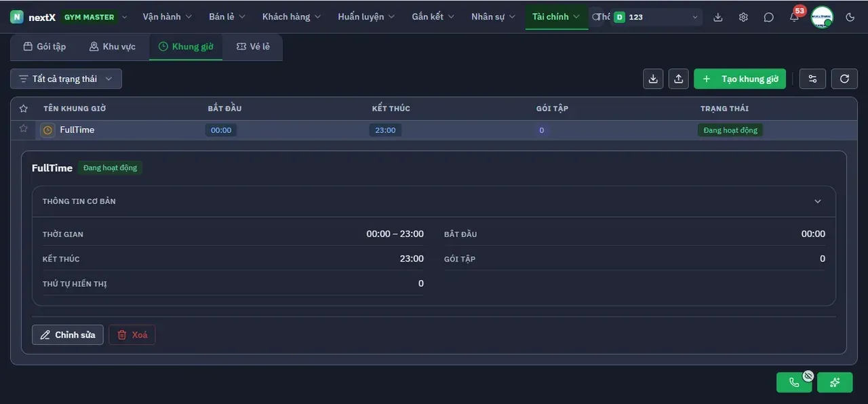Switch to the Khu vực tab
The height and width of the screenshot is (404, 868).
(113, 47)
